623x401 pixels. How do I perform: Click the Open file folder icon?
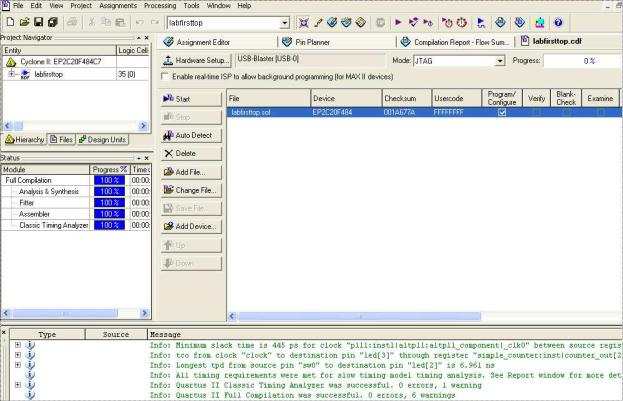point(25,22)
